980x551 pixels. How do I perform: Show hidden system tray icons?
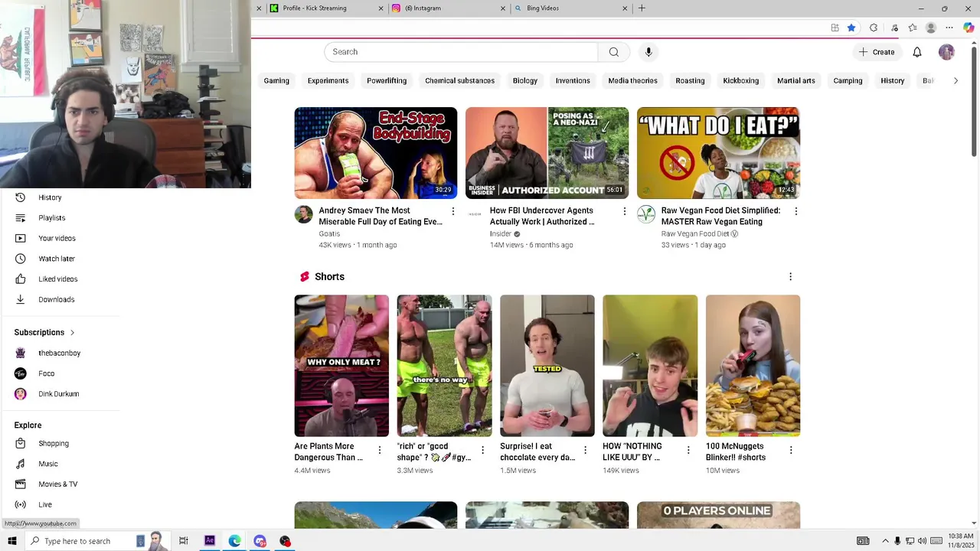885,540
